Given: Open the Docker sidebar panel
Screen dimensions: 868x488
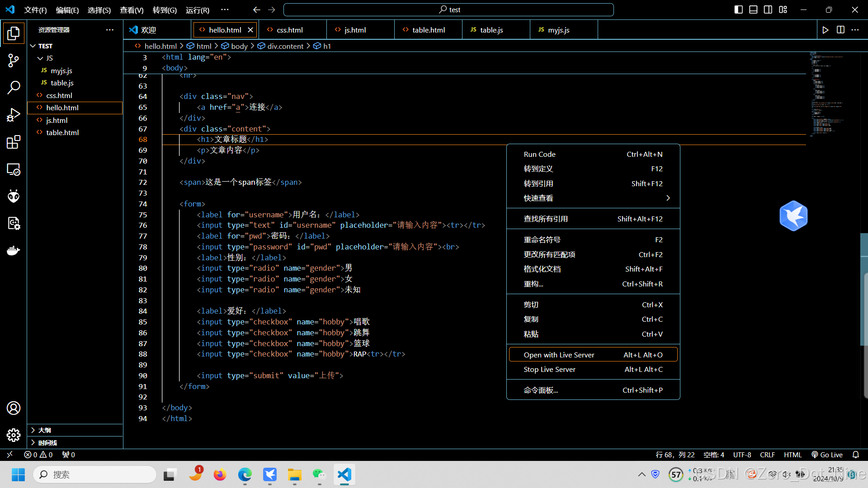Looking at the screenshot, I should coord(14,250).
